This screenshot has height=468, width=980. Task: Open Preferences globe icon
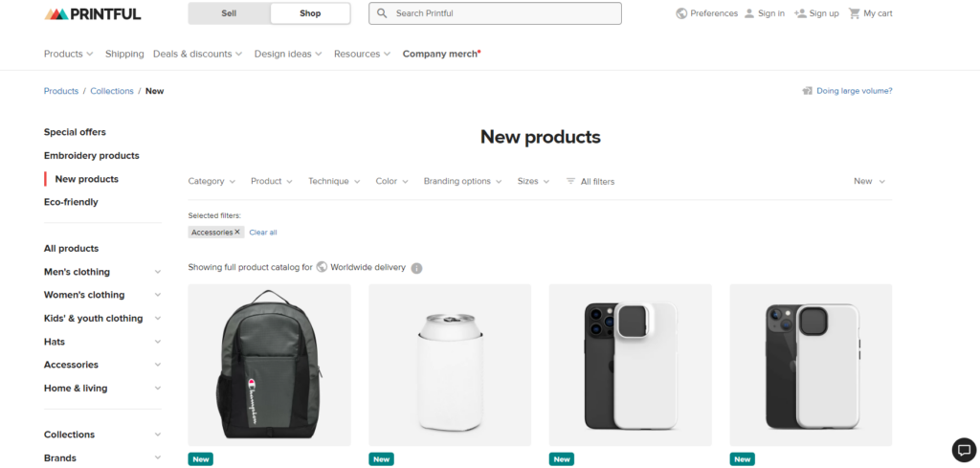(x=681, y=13)
